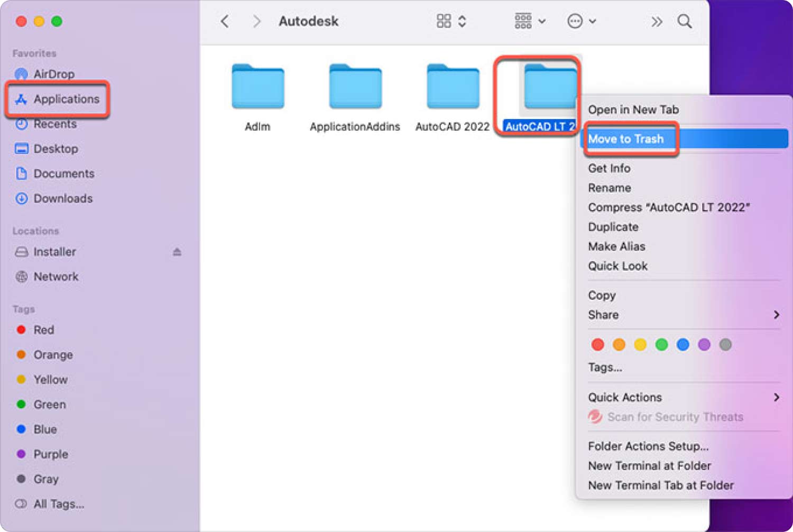This screenshot has width=793, height=532.
Task: Open Downloads in the sidebar
Action: [54, 198]
